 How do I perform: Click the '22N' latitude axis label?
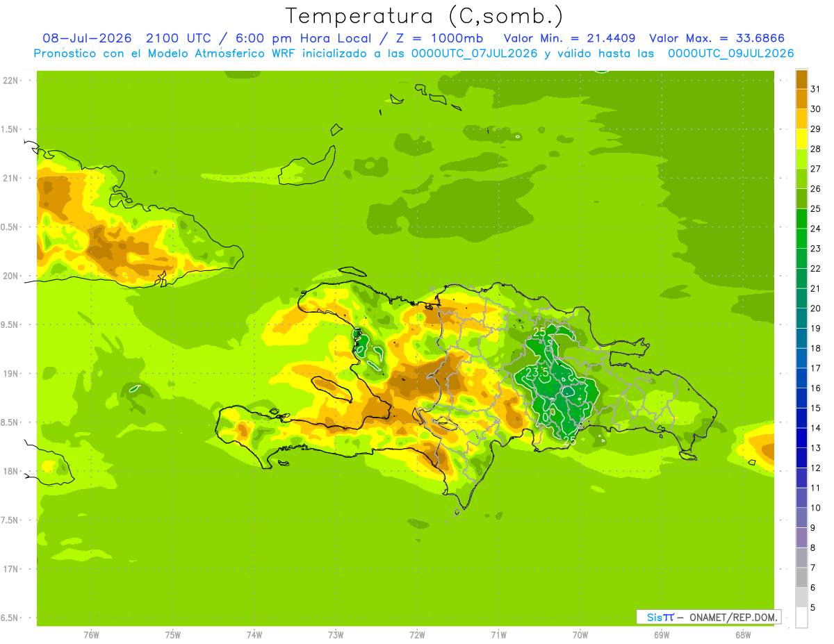click(10, 81)
